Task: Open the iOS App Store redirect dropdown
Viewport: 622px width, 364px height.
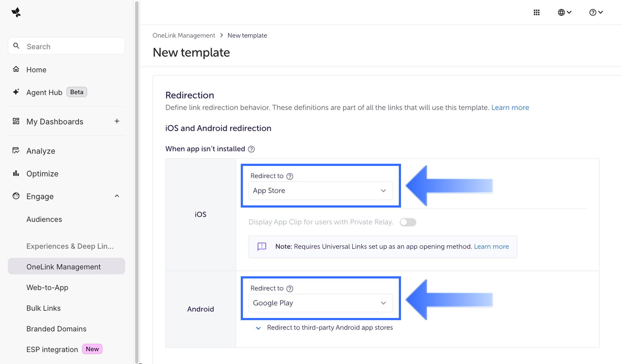Action: (x=321, y=191)
